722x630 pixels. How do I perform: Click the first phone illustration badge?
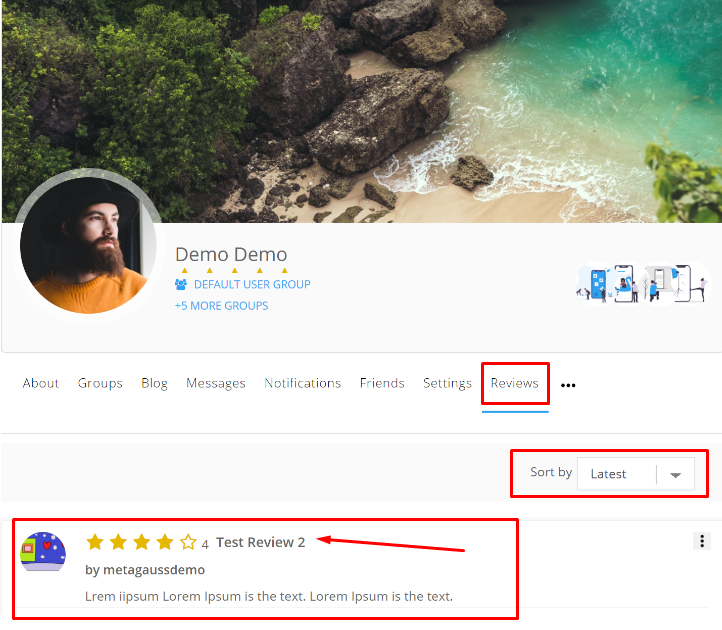(x=595, y=284)
